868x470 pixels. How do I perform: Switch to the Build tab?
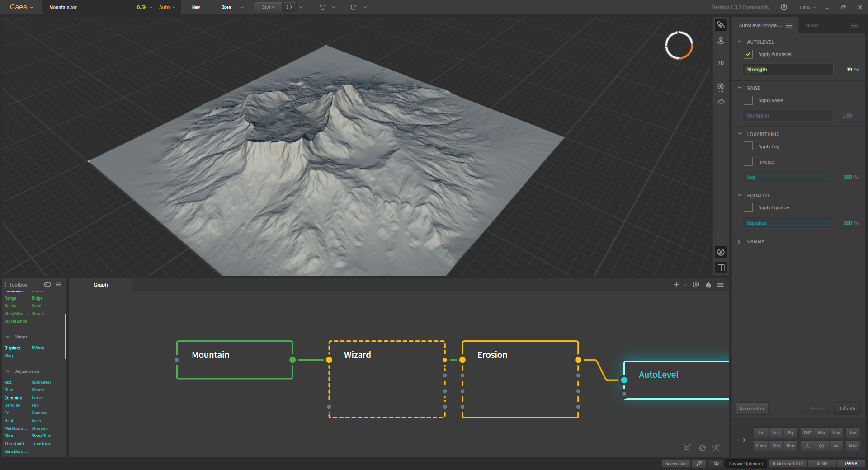click(x=811, y=25)
